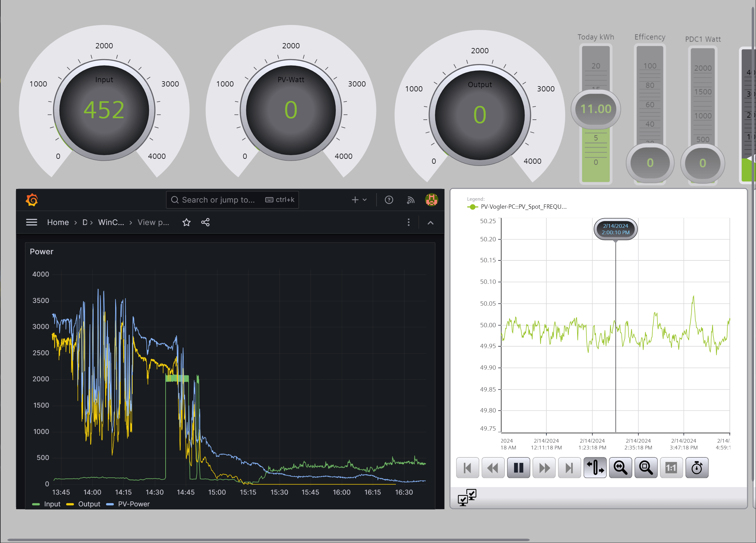Pause the trend playback
Image resolution: width=756 pixels, height=543 pixels.
point(518,468)
